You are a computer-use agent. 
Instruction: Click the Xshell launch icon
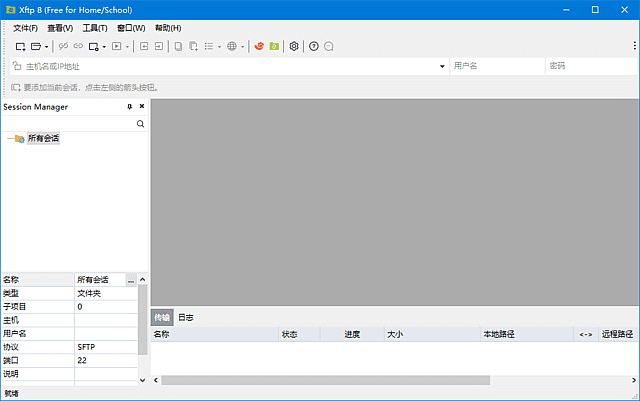[259, 46]
